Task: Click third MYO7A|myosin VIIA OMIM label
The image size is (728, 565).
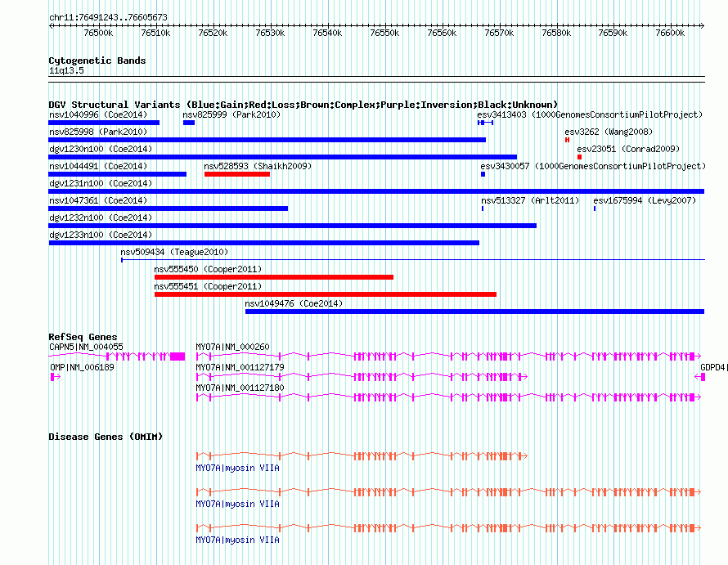Action: coord(238,540)
